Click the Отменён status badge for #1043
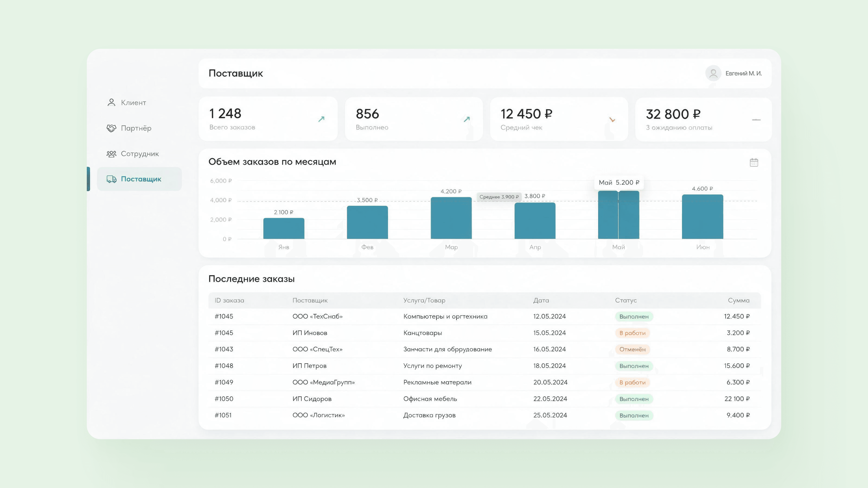 (x=632, y=350)
